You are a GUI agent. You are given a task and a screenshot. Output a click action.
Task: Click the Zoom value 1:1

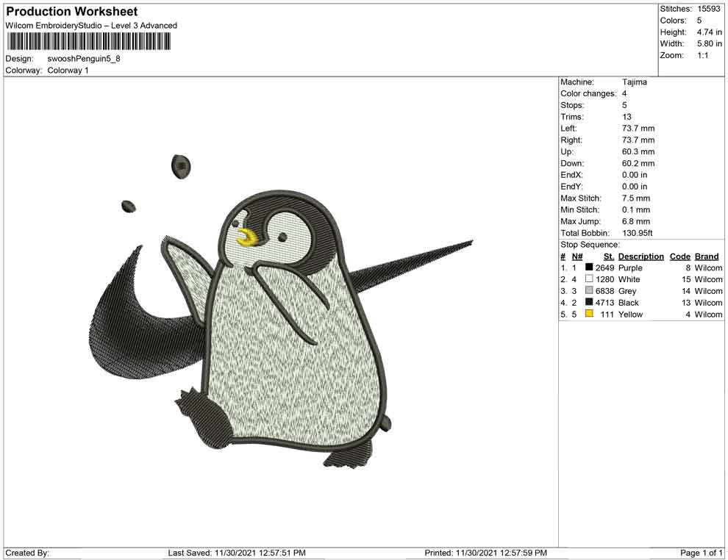tap(702, 55)
